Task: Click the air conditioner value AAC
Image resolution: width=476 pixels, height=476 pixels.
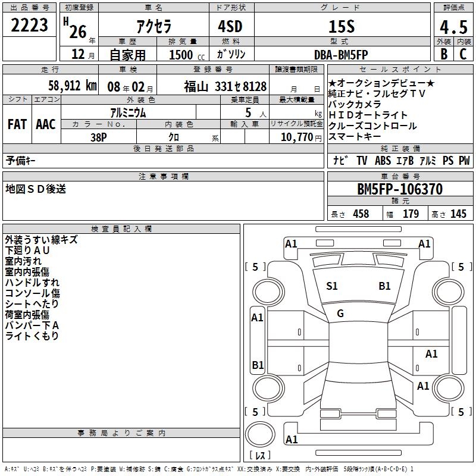Action: 46,124
